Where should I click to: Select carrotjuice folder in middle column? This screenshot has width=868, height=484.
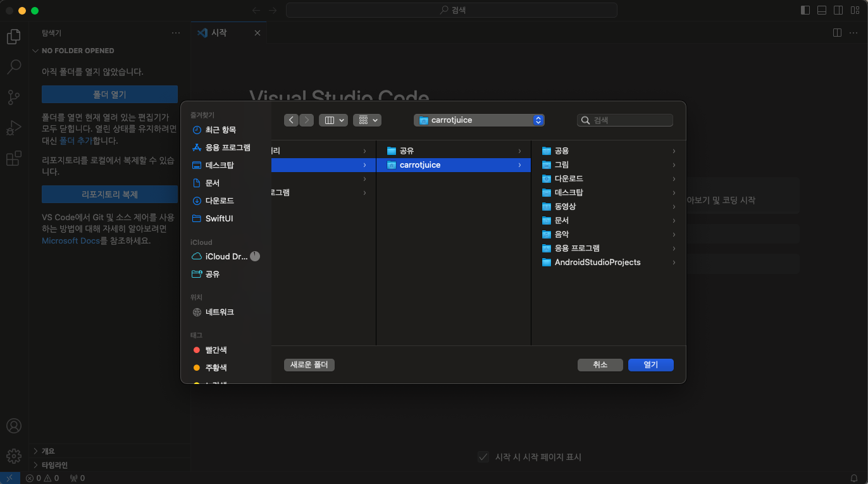coord(454,164)
